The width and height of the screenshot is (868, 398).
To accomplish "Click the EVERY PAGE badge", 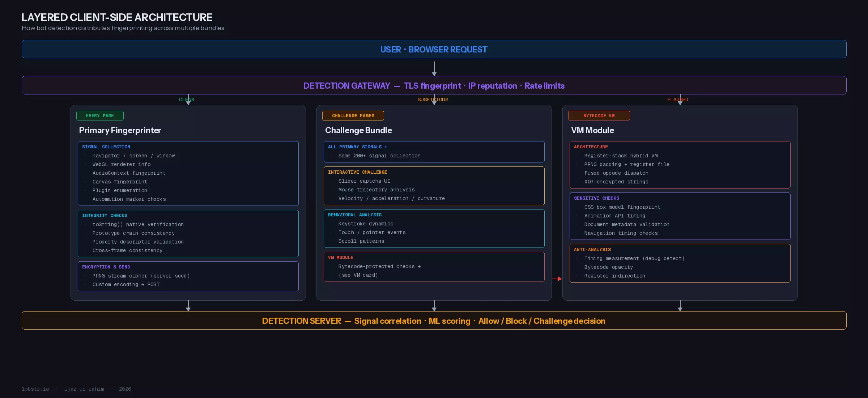I will [x=100, y=115].
